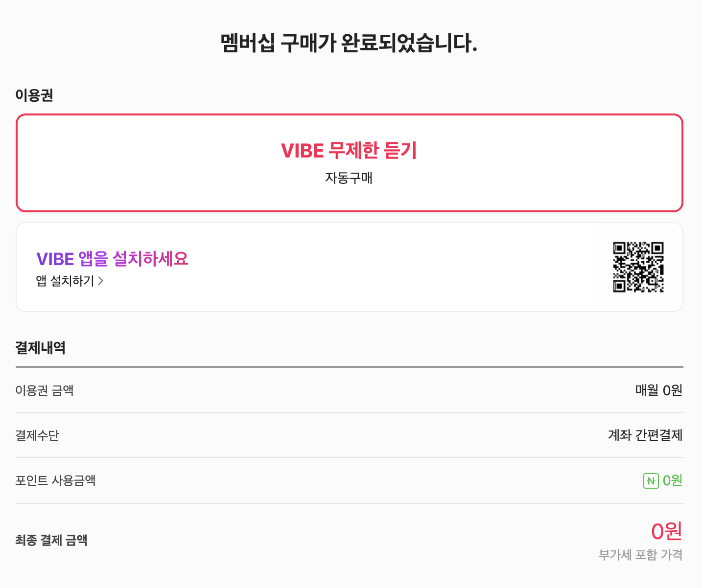Select the VIBE 무제한 듣기 membership card
Image resolution: width=703 pixels, height=588 pixels.
(350, 163)
